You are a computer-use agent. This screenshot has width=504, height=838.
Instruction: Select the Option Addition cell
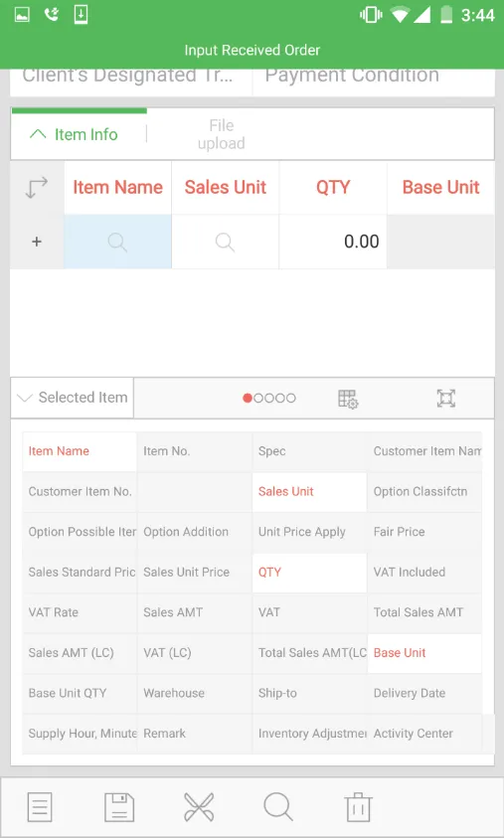click(195, 532)
